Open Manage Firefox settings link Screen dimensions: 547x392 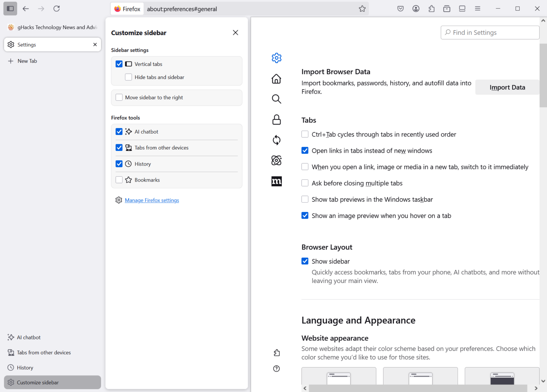(152, 200)
